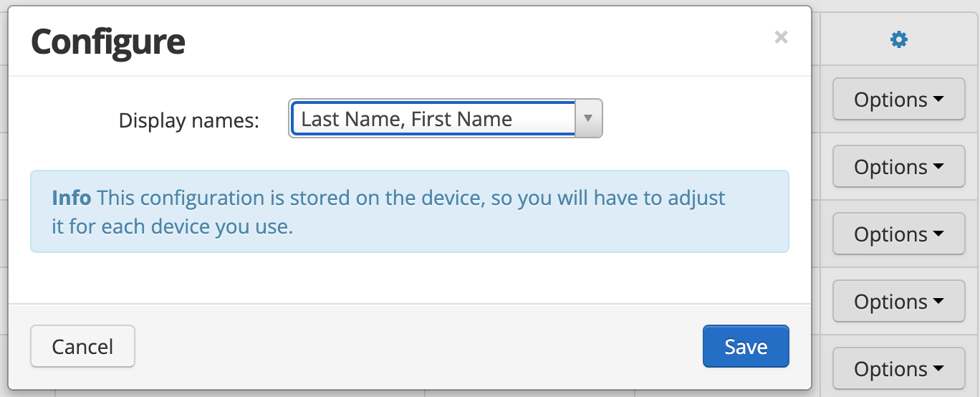
Task: Click the caret on the third Options button
Action: click(x=938, y=235)
